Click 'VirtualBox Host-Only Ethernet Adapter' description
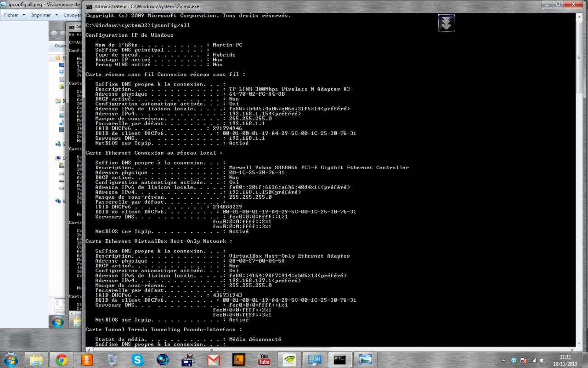 [289, 256]
